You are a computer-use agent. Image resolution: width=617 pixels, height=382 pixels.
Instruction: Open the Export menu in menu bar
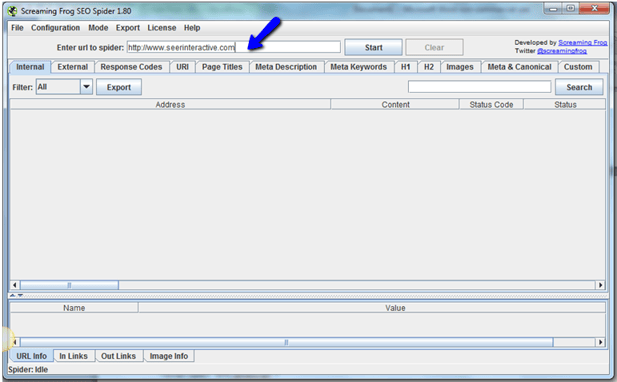coord(127,28)
